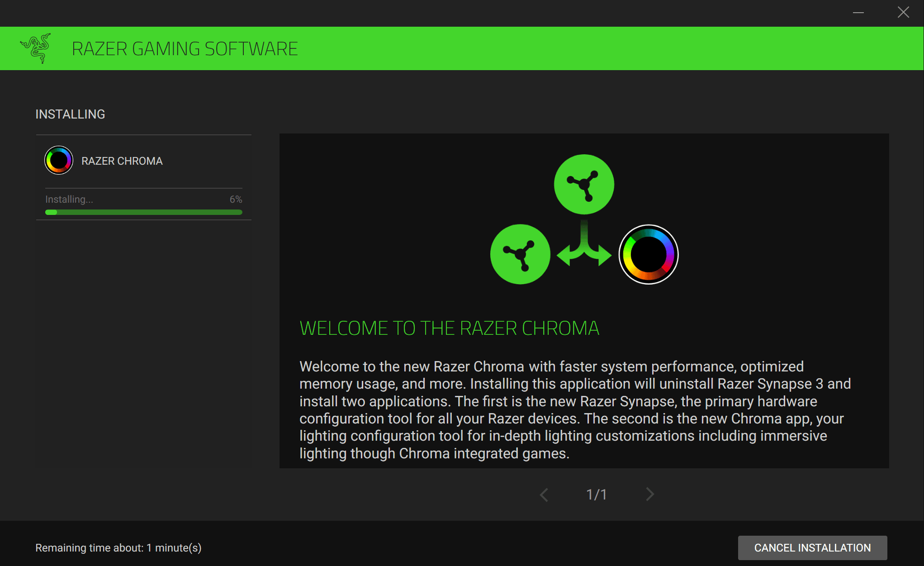Click the top green Synapse icon illustration
The image size is (924, 566).
click(584, 184)
